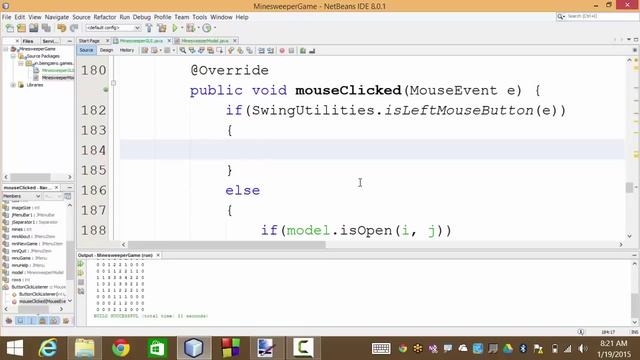Minimize the Navigator panel
The width and height of the screenshot is (640, 360).
(x=70, y=187)
